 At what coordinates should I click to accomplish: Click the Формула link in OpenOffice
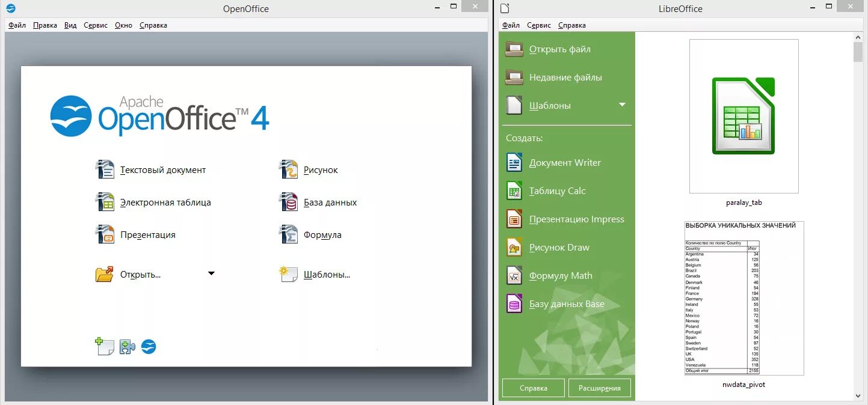point(322,235)
